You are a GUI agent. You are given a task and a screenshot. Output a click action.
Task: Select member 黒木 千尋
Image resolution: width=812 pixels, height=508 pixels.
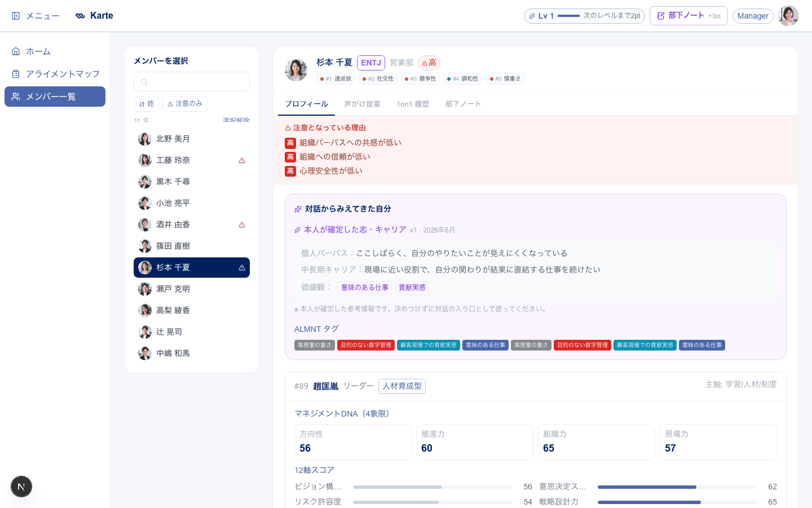click(192, 182)
